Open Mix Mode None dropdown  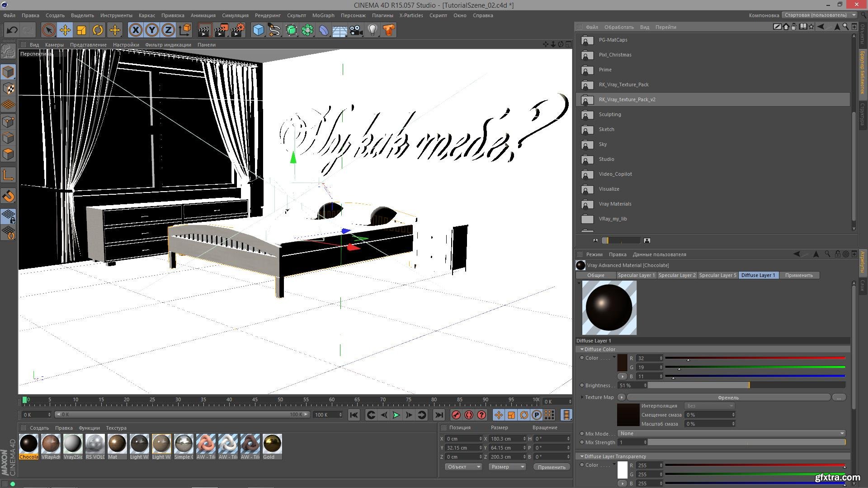[731, 433]
